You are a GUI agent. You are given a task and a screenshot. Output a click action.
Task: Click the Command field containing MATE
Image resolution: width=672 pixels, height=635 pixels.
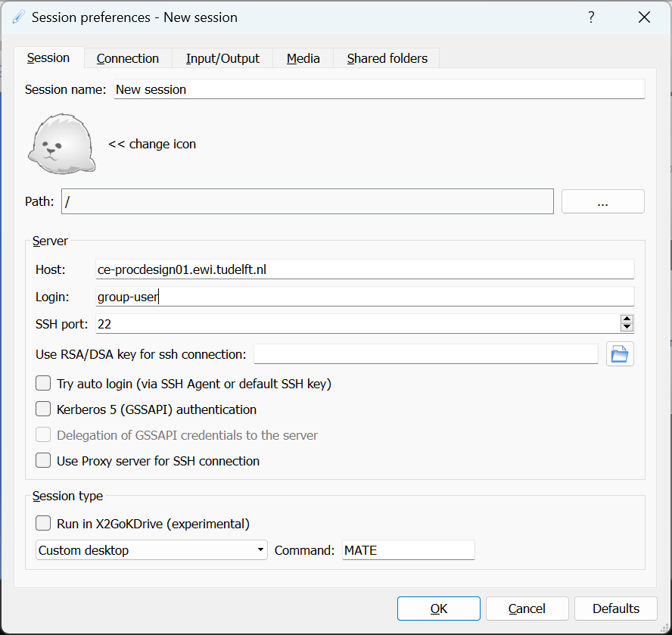pos(409,550)
